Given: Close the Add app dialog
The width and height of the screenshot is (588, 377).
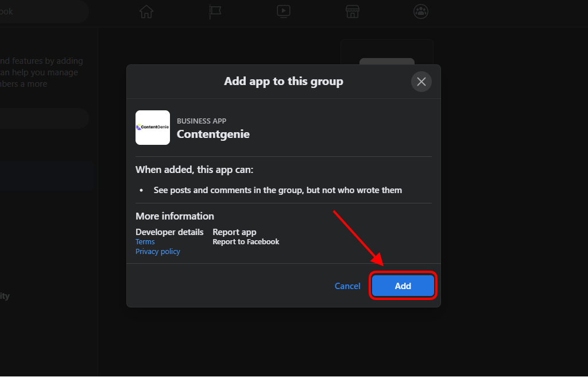Looking at the screenshot, I should [x=421, y=82].
